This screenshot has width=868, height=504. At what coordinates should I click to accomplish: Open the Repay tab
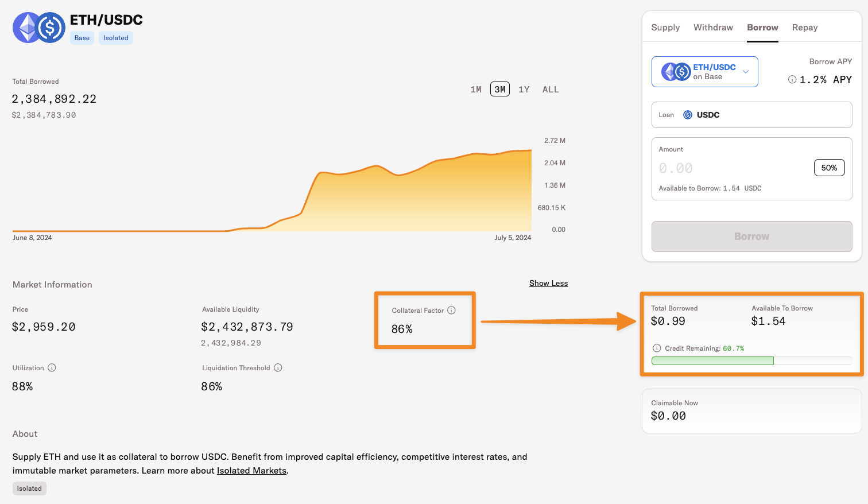point(804,28)
